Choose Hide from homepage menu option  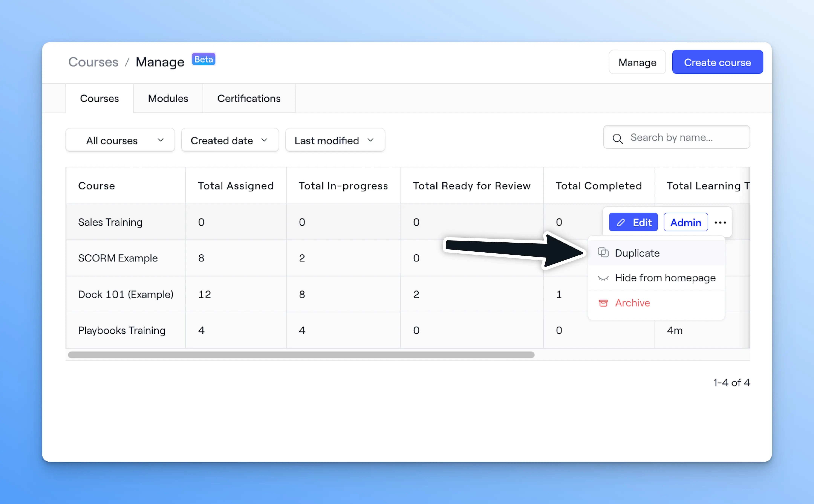coord(656,278)
